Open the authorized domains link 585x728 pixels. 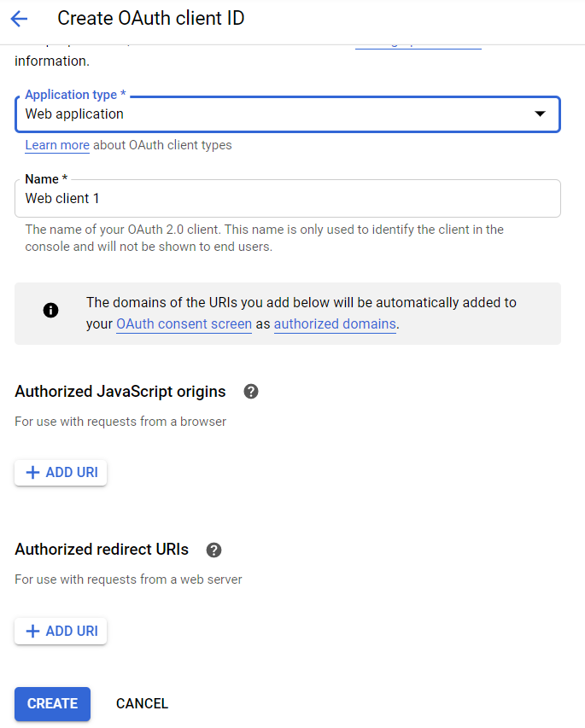coord(335,324)
